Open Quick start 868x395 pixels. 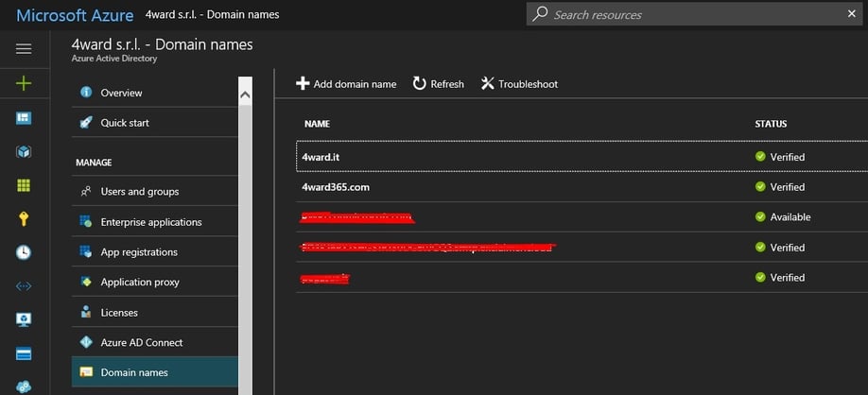click(x=155, y=122)
